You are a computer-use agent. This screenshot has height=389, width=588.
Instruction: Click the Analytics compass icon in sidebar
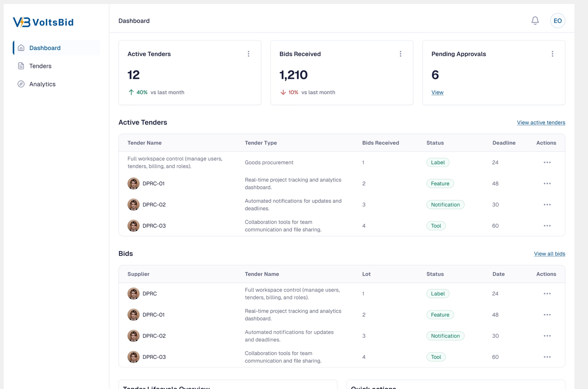(x=21, y=84)
